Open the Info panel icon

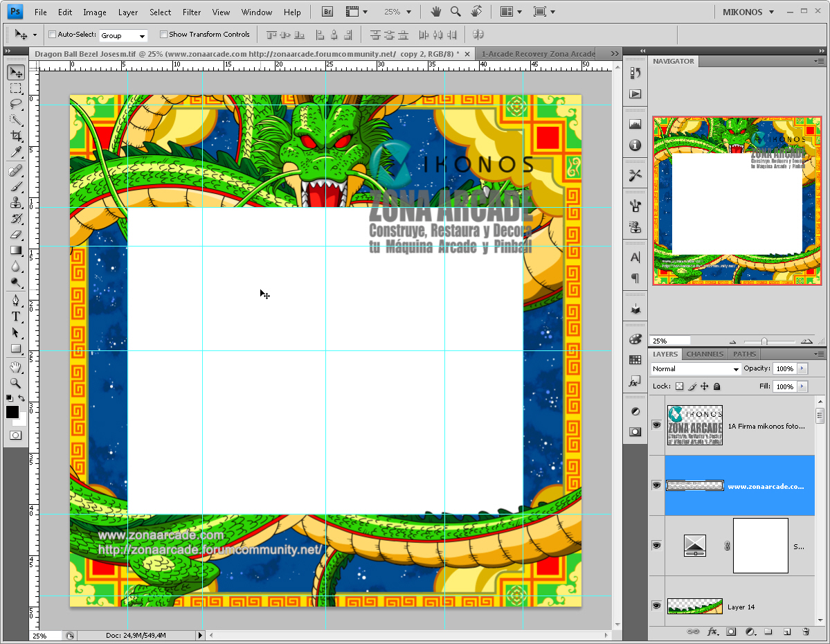[635, 145]
